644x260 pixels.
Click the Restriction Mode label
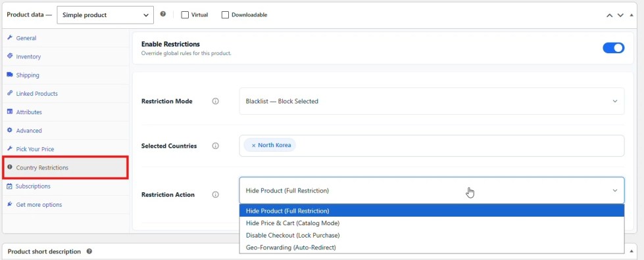click(166, 101)
